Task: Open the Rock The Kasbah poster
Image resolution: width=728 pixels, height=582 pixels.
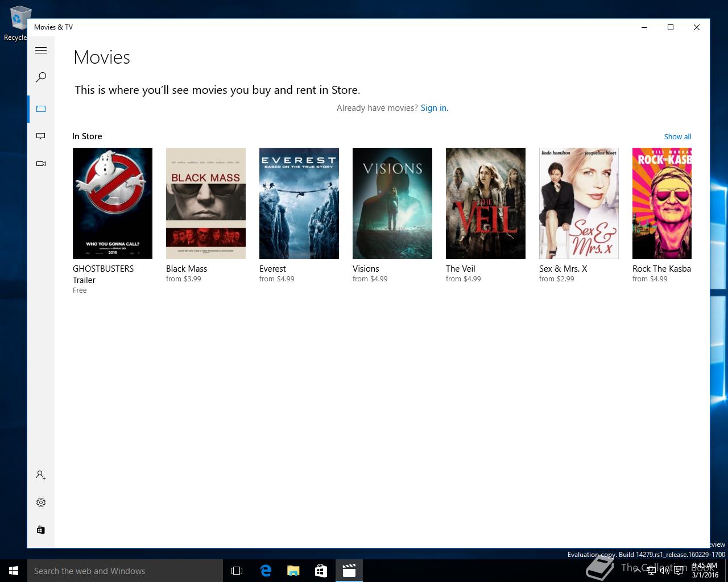Action: point(662,203)
